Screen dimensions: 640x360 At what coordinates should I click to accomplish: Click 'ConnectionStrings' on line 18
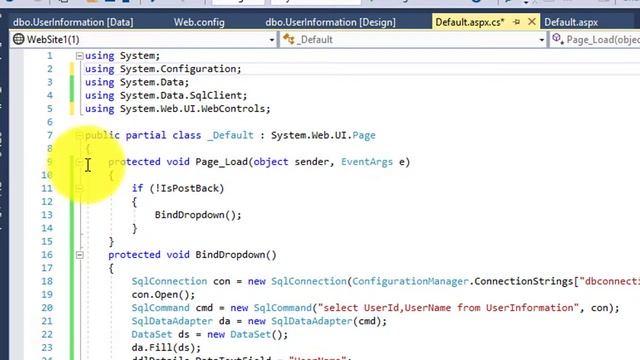point(524,281)
